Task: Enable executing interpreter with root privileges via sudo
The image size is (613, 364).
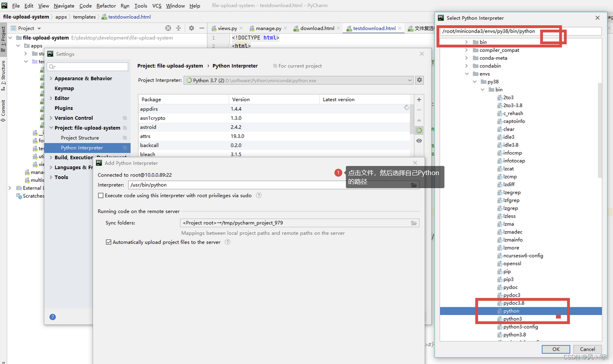Action: [101, 195]
